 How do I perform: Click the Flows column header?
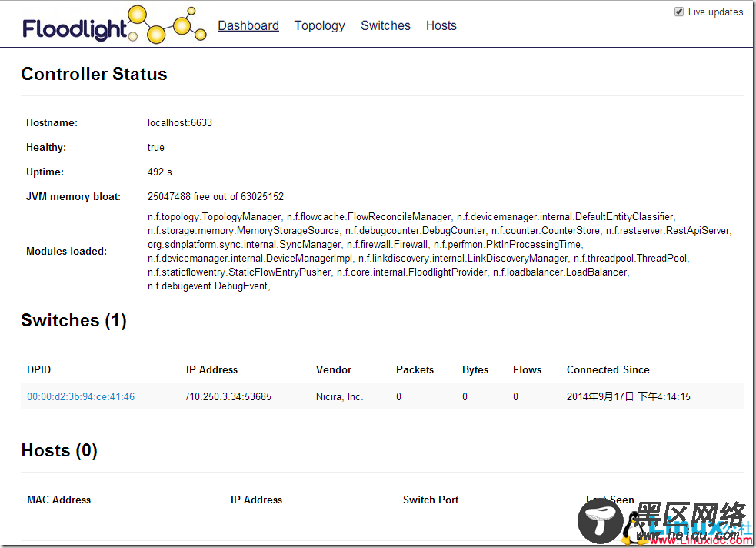coord(527,369)
